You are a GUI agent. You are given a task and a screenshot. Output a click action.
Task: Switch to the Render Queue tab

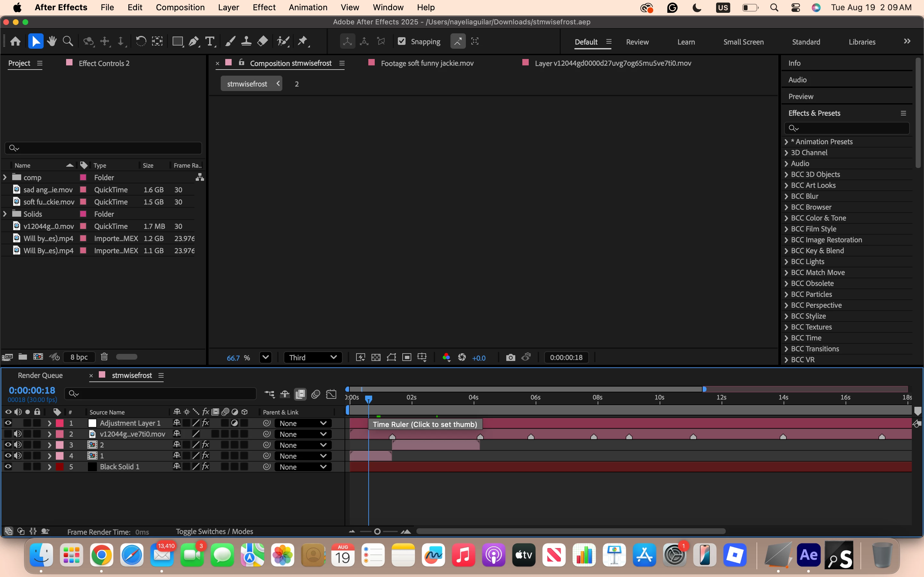click(40, 375)
